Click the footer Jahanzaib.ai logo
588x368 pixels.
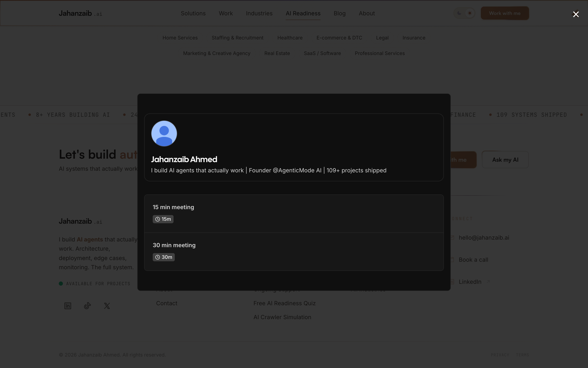tap(80, 221)
